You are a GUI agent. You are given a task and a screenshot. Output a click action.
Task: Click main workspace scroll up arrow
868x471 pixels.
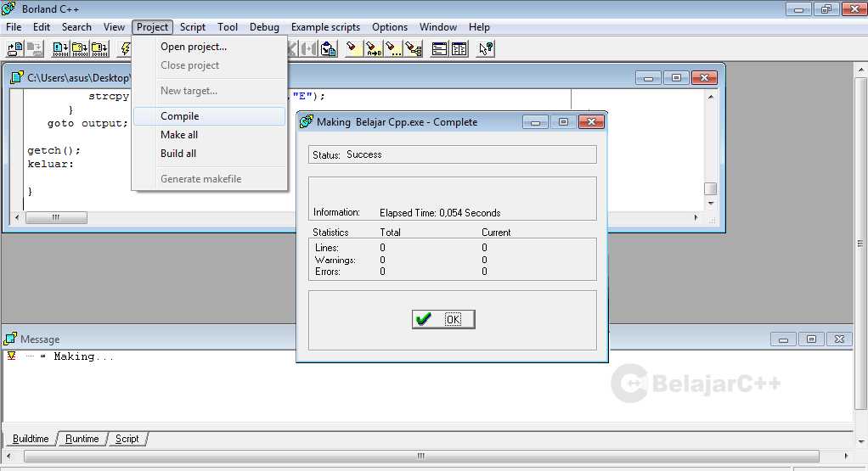point(861,70)
